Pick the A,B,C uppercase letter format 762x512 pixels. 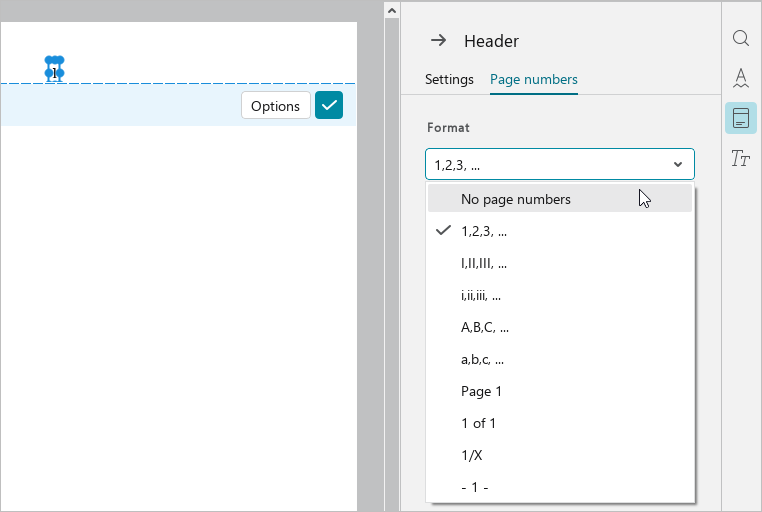click(560, 327)
